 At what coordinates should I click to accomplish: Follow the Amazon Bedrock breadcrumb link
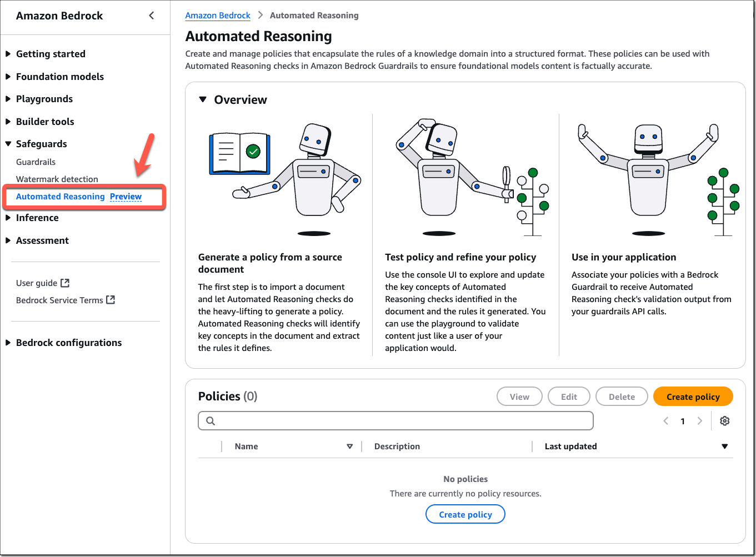coord(218,15)
